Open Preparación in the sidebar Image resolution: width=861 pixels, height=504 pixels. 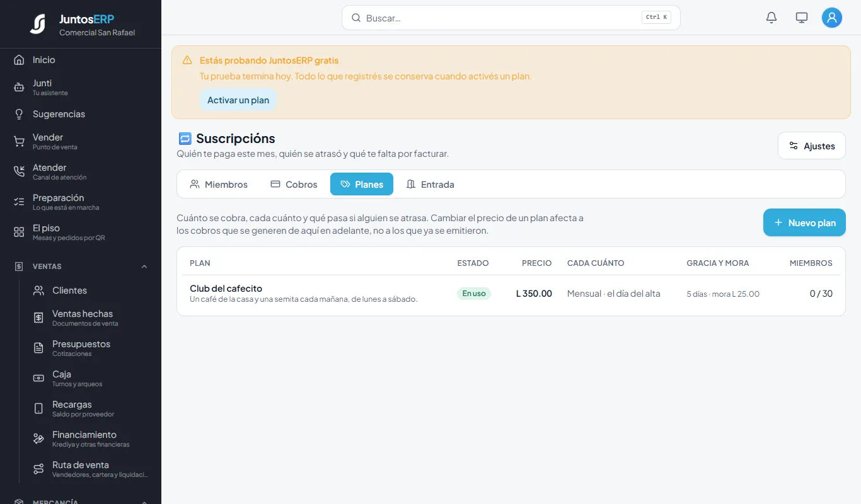tap(81, 202)
